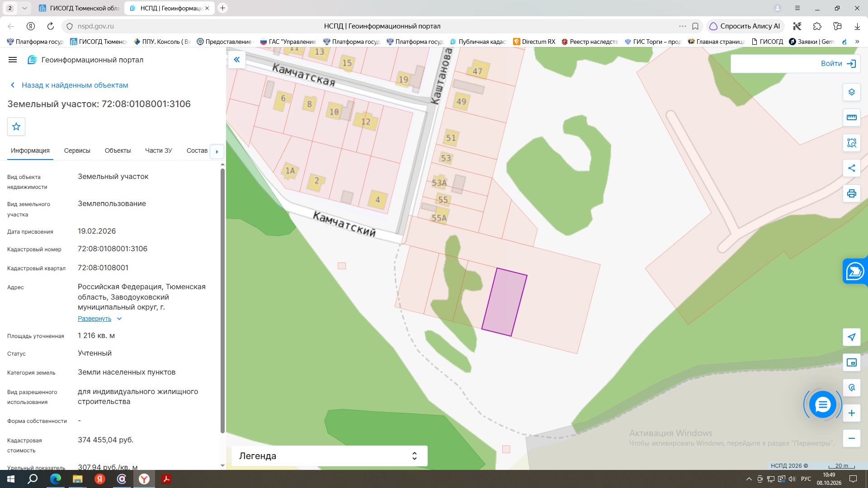Add parcel to favorites with star icon
The height and width of the screenshot is (488, 868).
pos(16,127)
